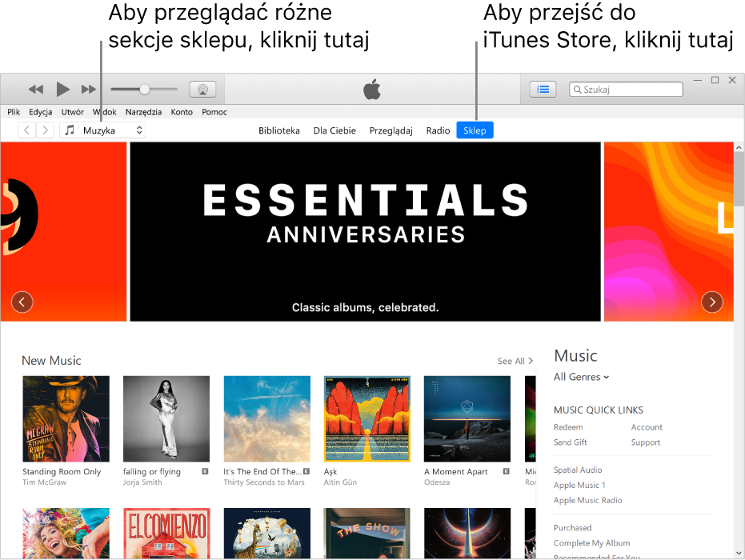Open the Narzędzia menu

143,112
